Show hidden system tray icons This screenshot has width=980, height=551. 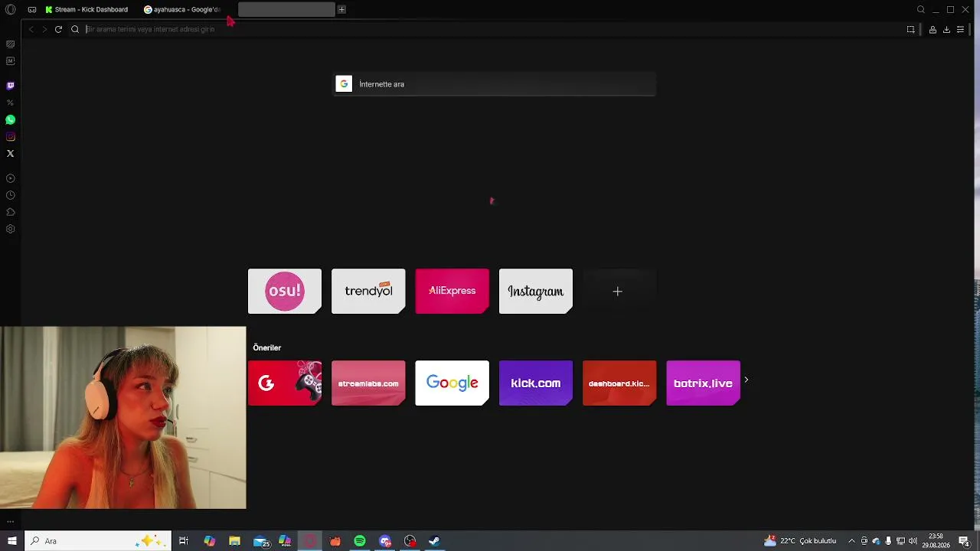tap(851, 541)
